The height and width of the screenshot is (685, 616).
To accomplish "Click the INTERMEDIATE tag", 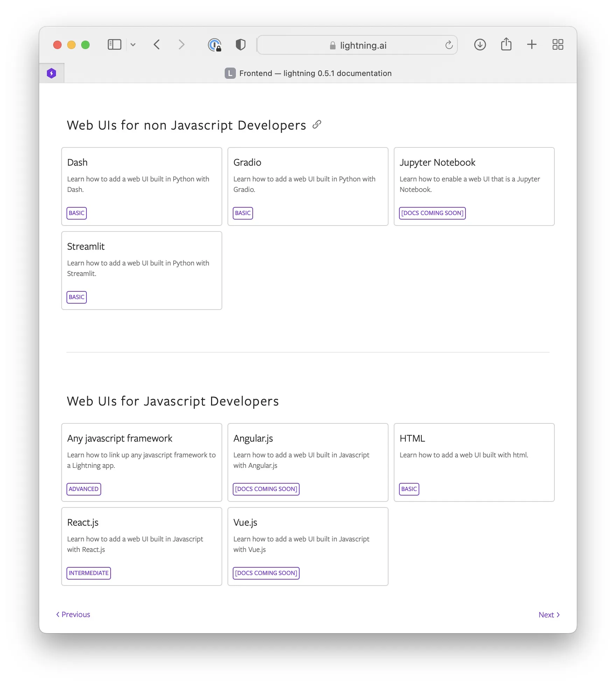I will [89, 573].
